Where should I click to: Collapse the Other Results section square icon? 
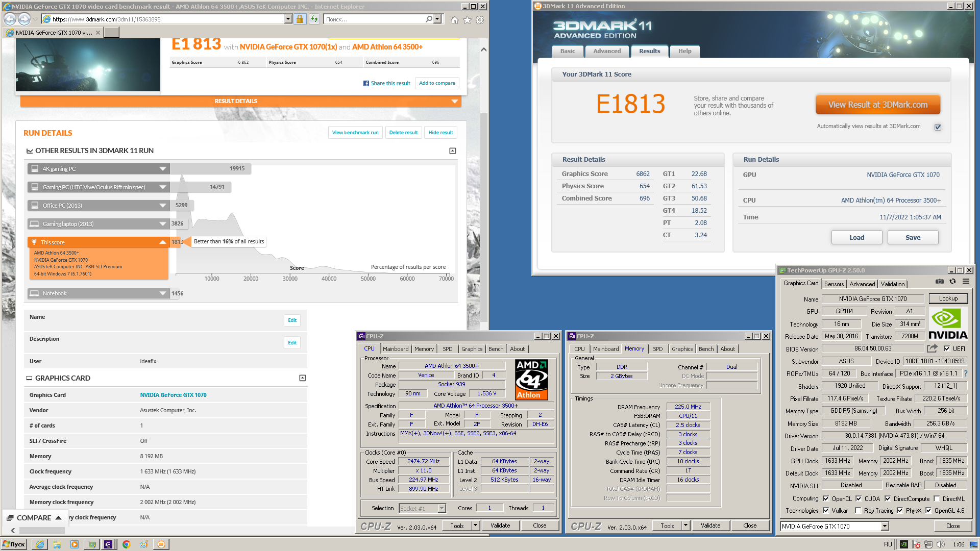[452, 151]
